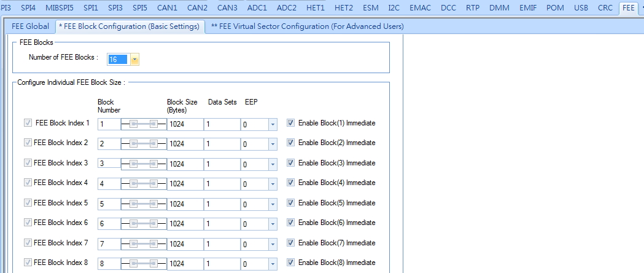The width and height of the screenshot is (644, 273).
Task: Click Block Number field for Block 7
Action: pos(109,244)
